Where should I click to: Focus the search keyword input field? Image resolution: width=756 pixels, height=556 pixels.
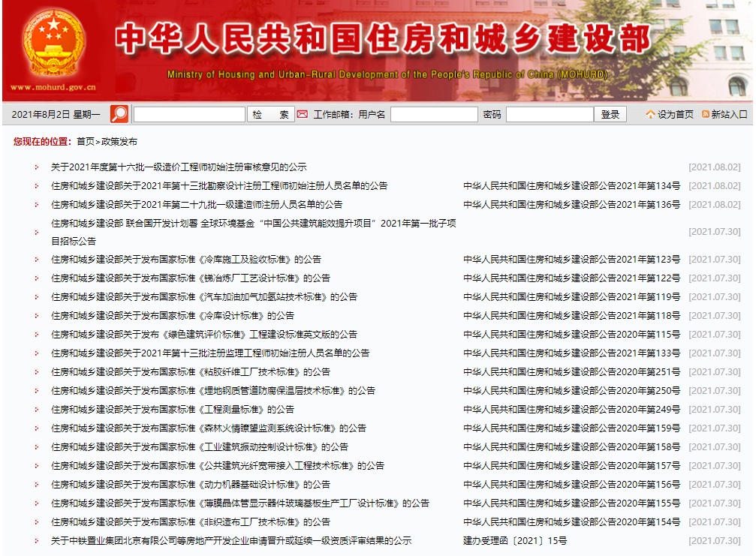[189, 114]
